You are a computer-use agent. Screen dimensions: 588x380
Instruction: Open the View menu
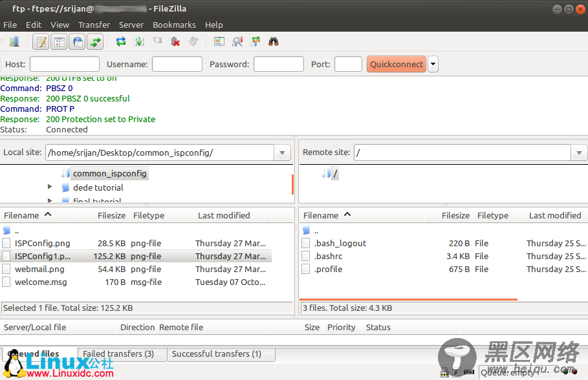point(60,25)
